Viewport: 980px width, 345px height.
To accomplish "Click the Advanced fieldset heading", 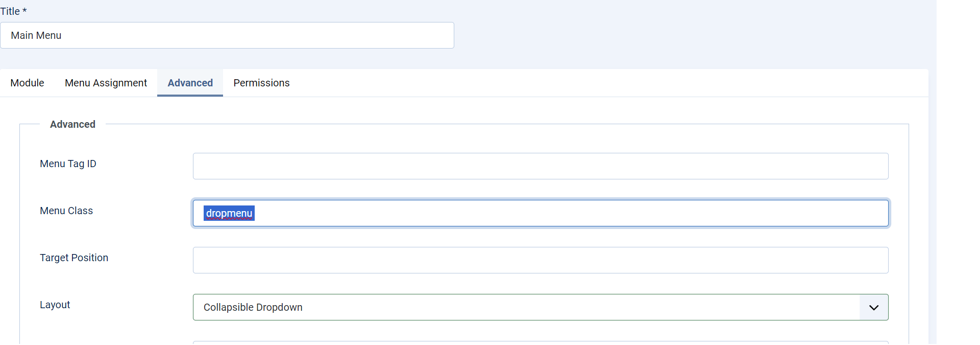I will [72, 124].
